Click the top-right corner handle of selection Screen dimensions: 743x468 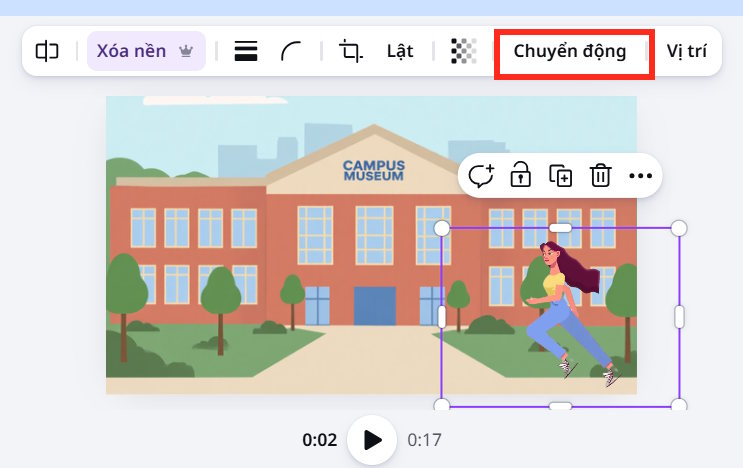point(679,228)
